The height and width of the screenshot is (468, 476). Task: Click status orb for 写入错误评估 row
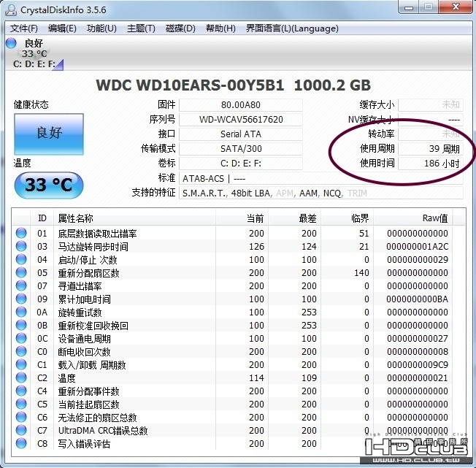[x=21, y=443]
